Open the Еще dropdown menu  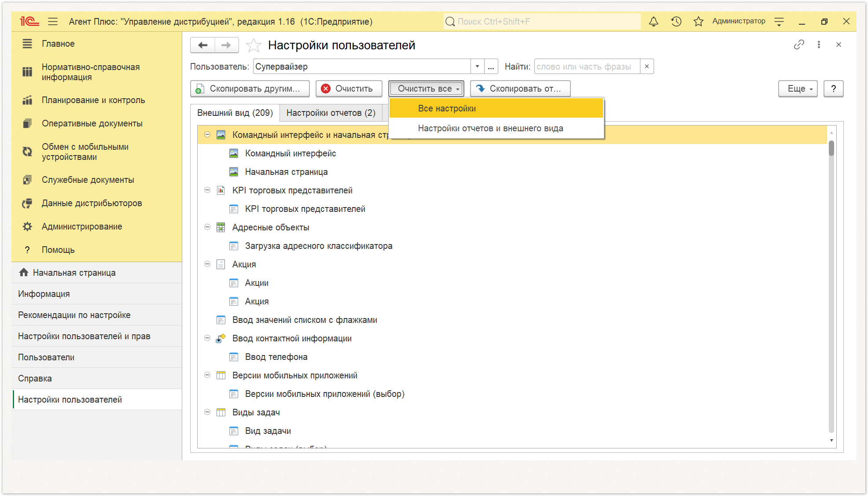[798, 89]
